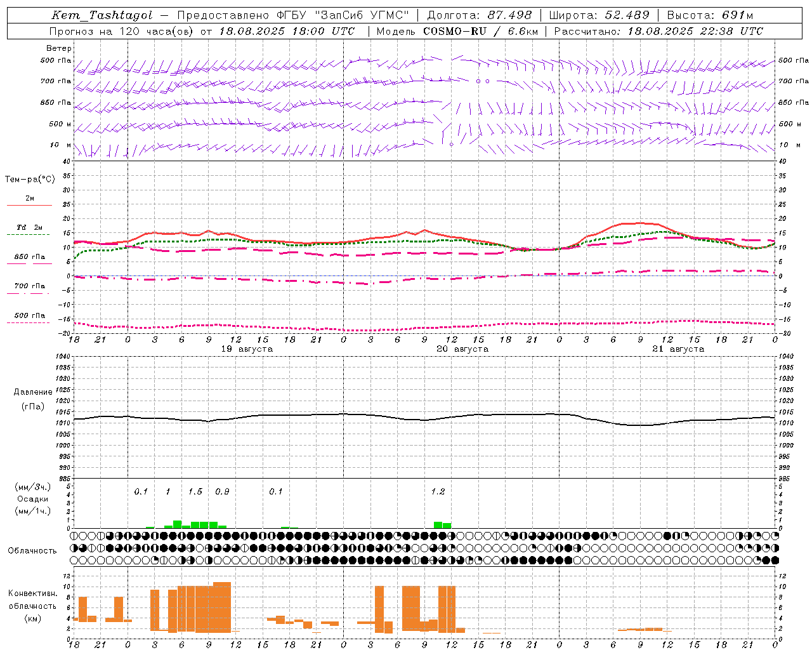Click the 1.5 precipitation total
Viewport: 812px width, 650px height.
(x=195, y=492)
